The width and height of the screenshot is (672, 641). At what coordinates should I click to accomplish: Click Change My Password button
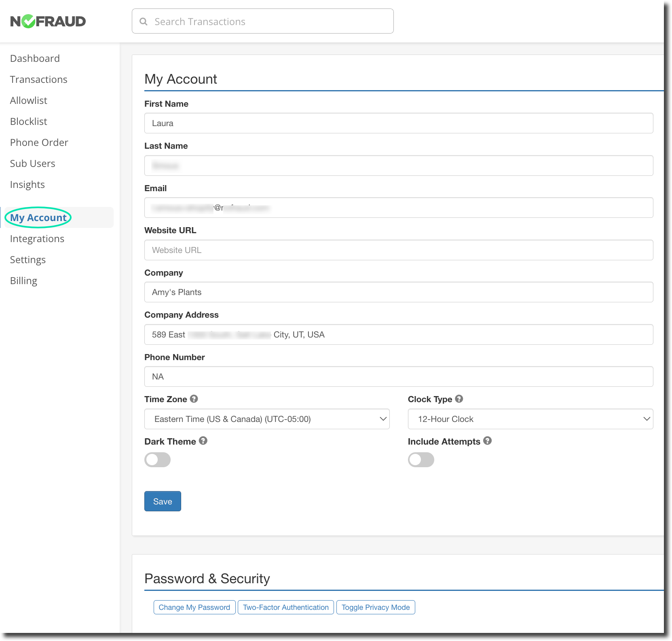pos(194,607)
